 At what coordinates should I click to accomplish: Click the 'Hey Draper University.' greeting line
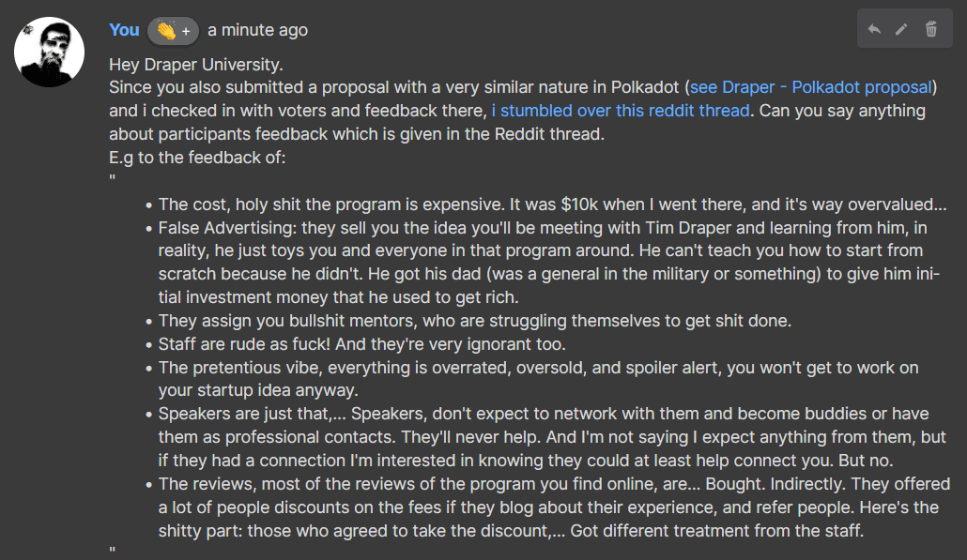click(x=196, y=65)
